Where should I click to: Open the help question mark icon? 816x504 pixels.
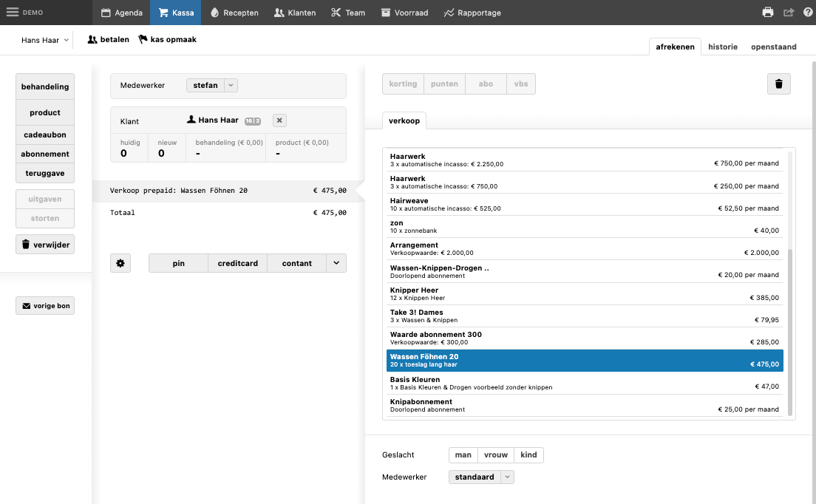click(808, 13)
